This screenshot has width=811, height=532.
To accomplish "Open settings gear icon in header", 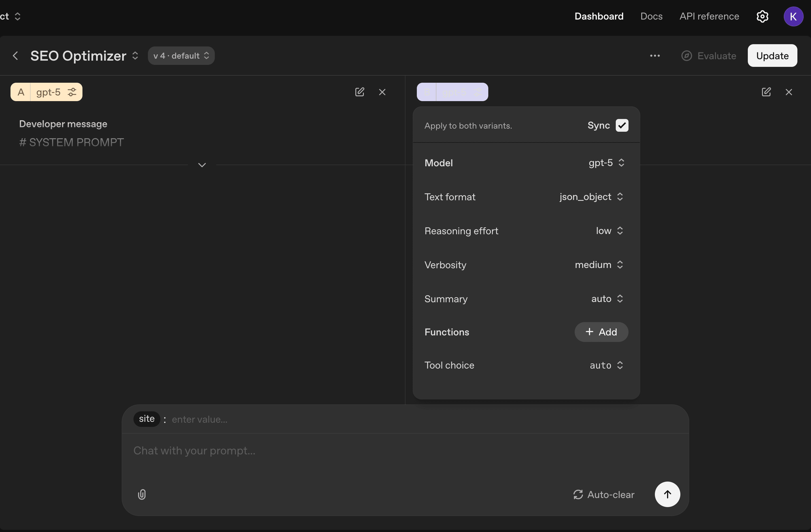I will 762,16.
